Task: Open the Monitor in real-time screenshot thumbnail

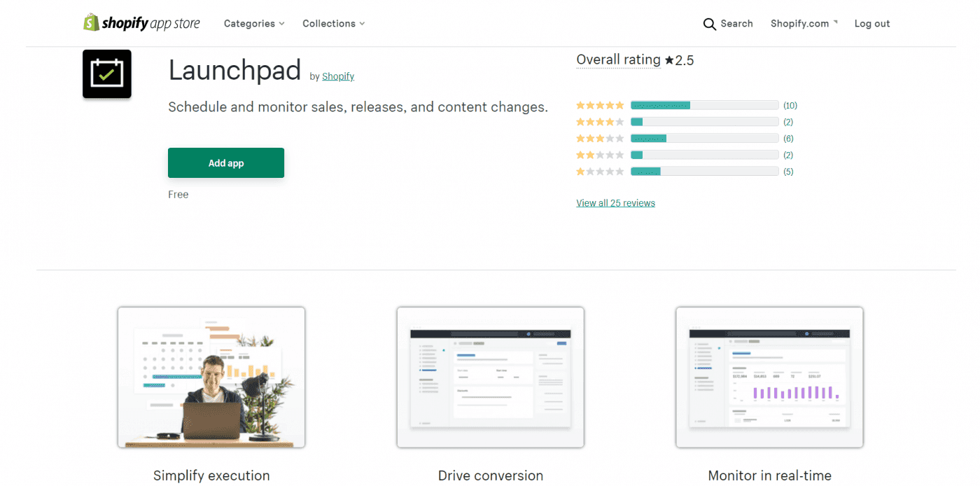Action: [769, 377]
